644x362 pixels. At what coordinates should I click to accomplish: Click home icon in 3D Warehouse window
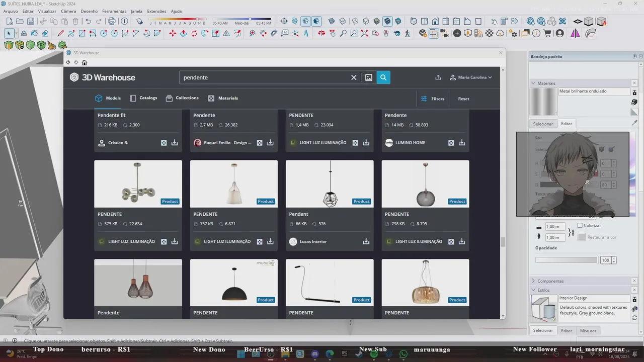tap(85, 63)
